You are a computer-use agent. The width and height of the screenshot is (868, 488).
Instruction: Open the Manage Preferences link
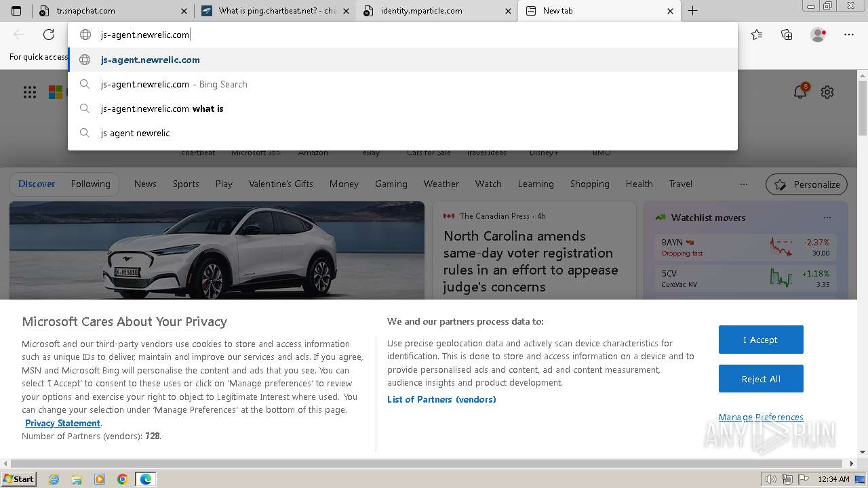coord(761,417)
